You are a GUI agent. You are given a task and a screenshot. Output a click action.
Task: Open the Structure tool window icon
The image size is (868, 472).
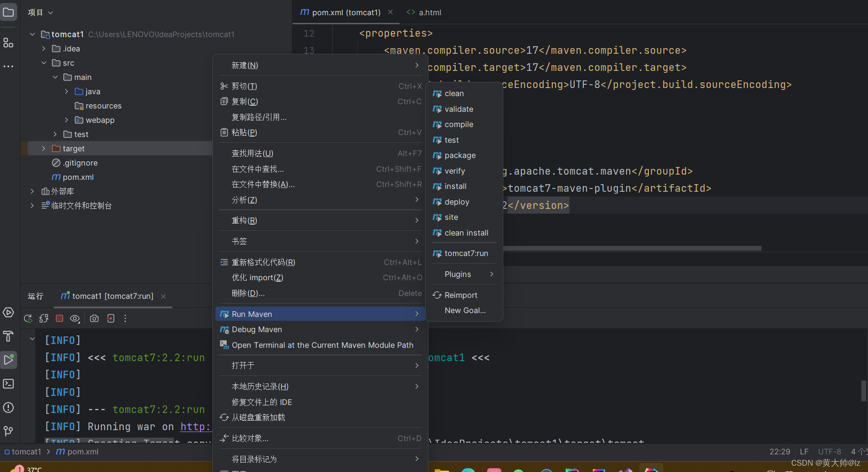[9, 43]
